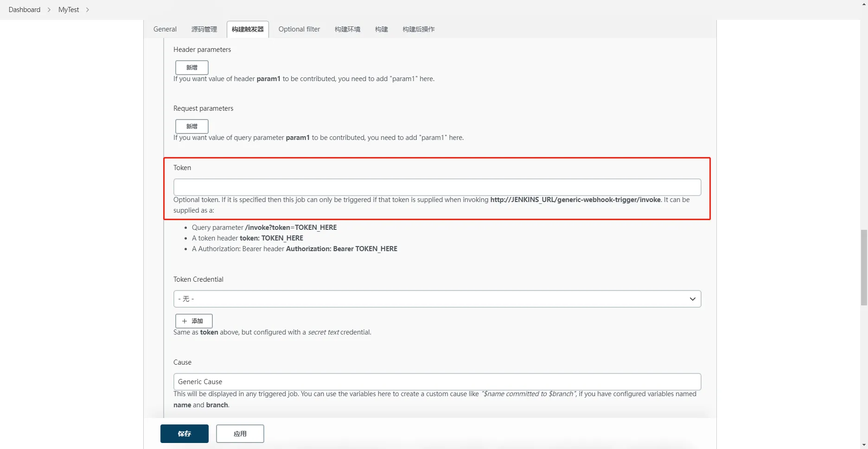This screenshot has height=449, width=868.
Task: Open the 构建环境 tab
Action: coord(347,29)
